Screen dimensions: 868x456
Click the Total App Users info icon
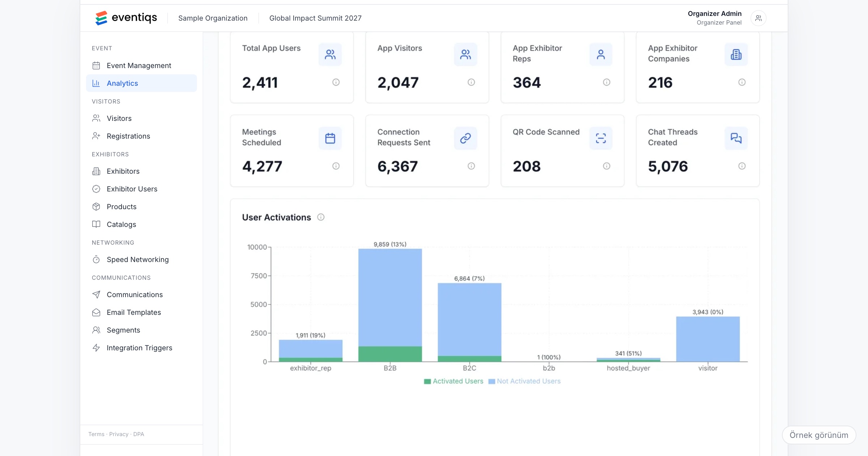click(x=336, y=82)
